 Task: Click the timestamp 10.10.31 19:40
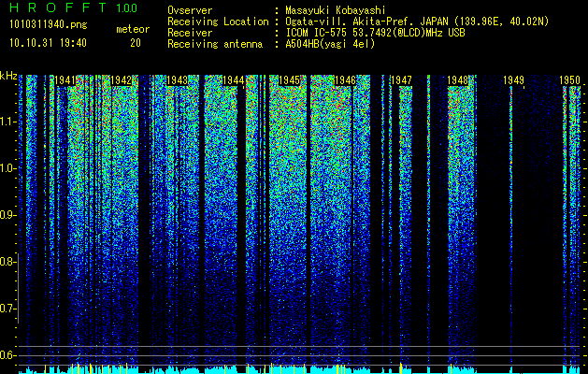(48, 43)
